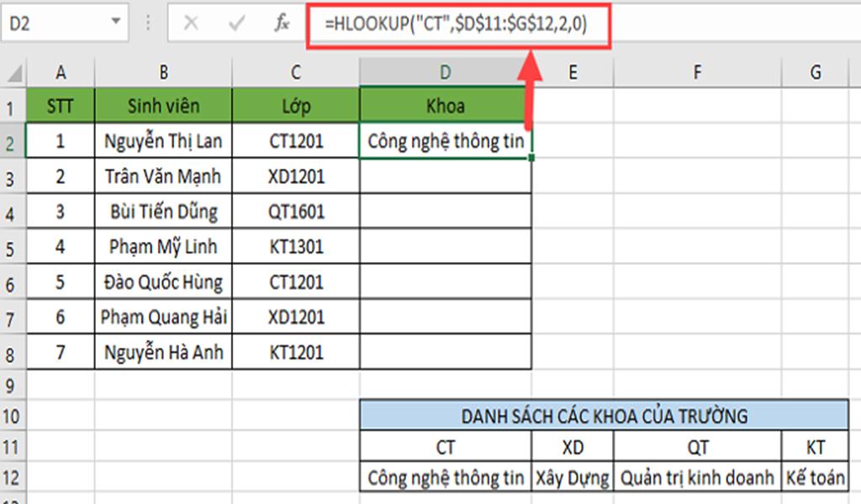Select cell with Phạm Quang Hải
Screen dimensions: 861x504
coord(164,317)
